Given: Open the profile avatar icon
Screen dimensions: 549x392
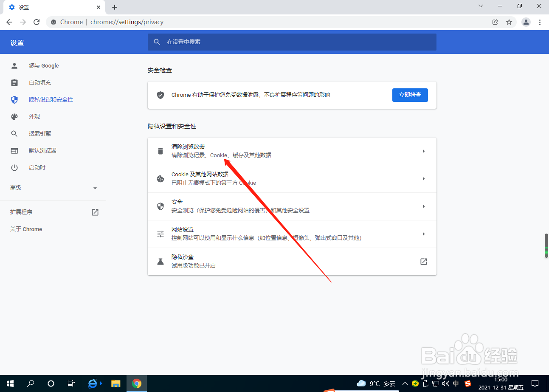Looking at the screenshot, I should click(x=526, y=22).
